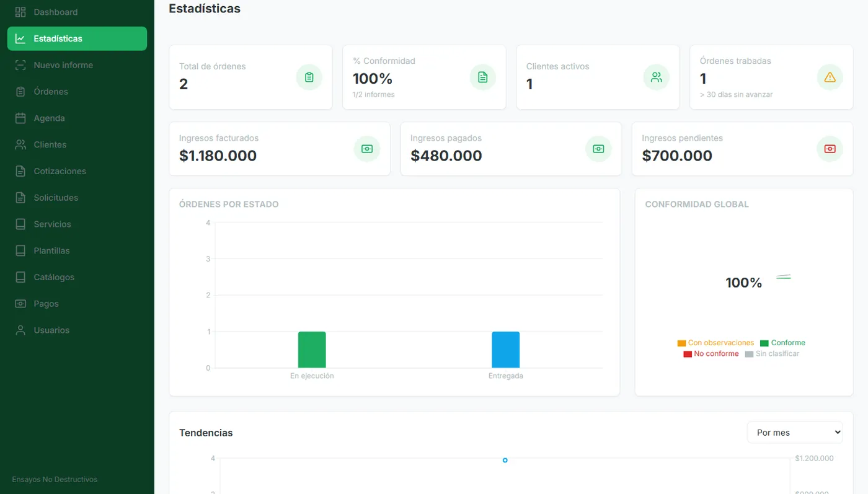Go to Órdenes in the sidebar

pyautogui.click(x=77, y=92)
